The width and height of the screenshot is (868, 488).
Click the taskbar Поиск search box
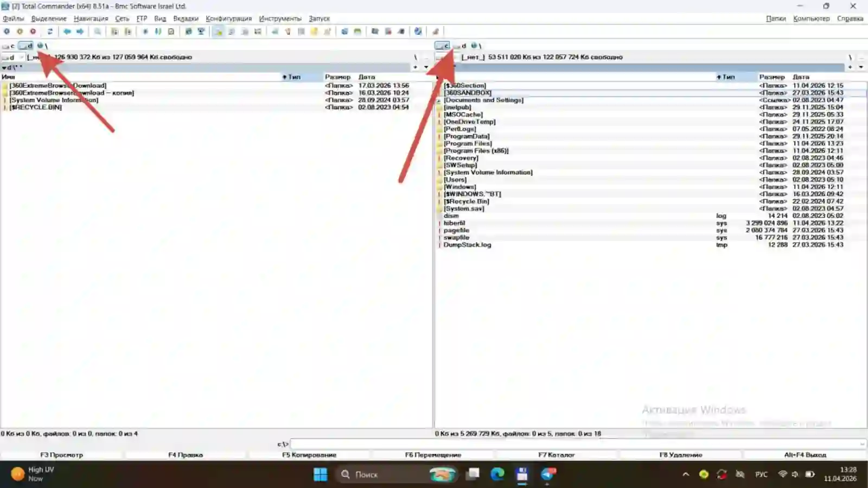[397, 474]
